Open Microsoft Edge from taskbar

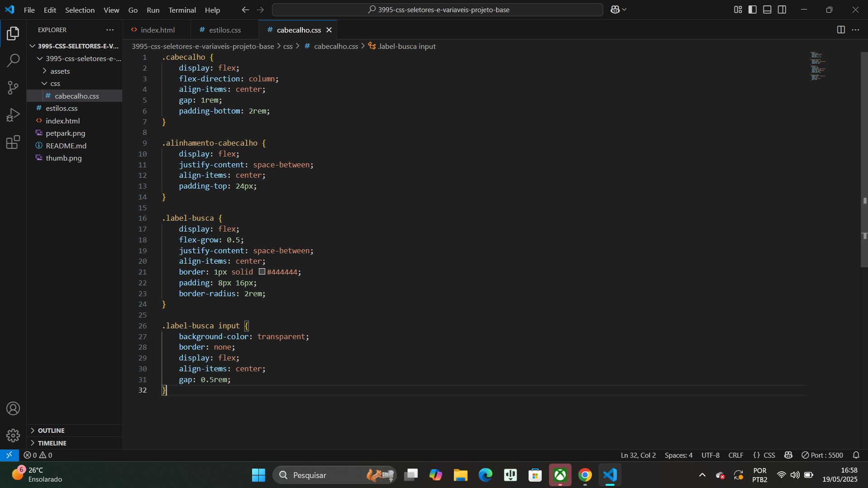pyautogui.click(x=485, y=475)
